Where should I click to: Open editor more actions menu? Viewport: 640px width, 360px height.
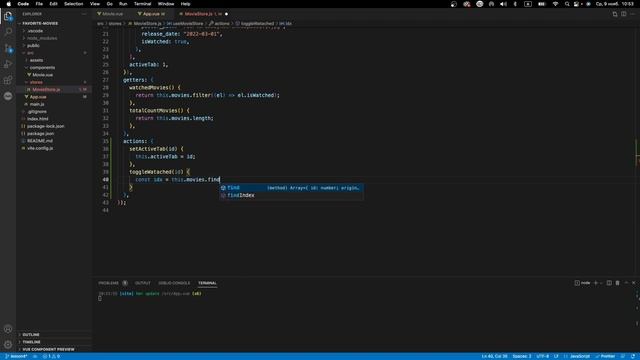click(x=633, y=14)
